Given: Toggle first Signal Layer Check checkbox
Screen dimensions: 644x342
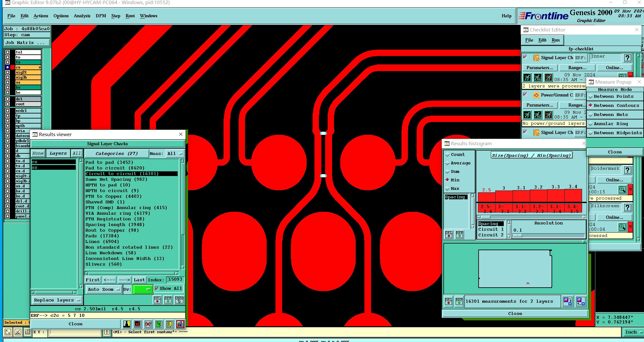Looking at the screenshot, I should 525,57.
